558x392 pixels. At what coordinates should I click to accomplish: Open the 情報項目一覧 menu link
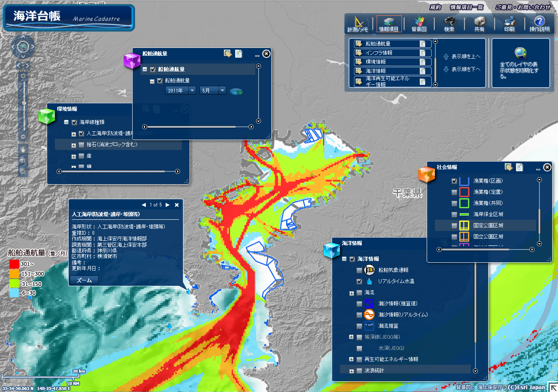pos(467,7)
